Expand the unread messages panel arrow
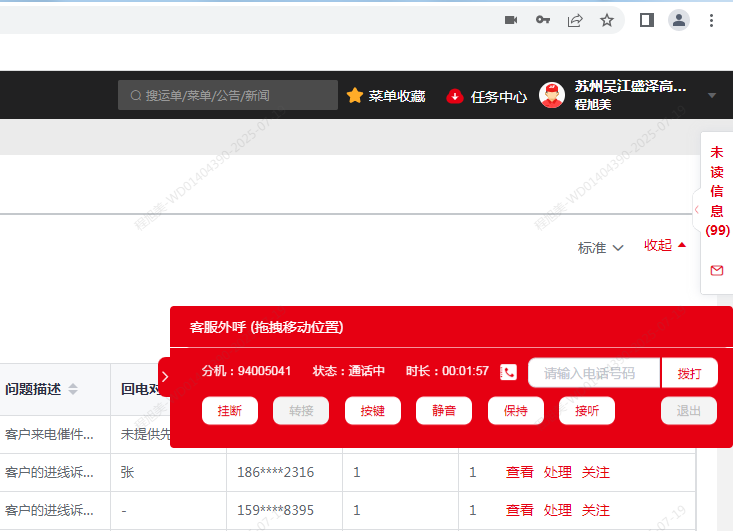 click(x=697, y=209)
